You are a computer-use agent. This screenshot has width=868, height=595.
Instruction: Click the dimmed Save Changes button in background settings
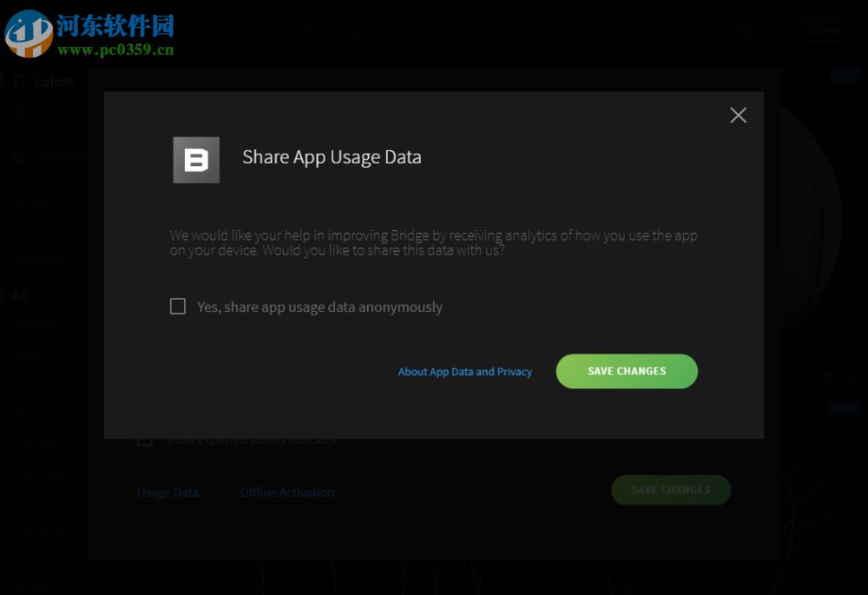(x=671, y=490)
